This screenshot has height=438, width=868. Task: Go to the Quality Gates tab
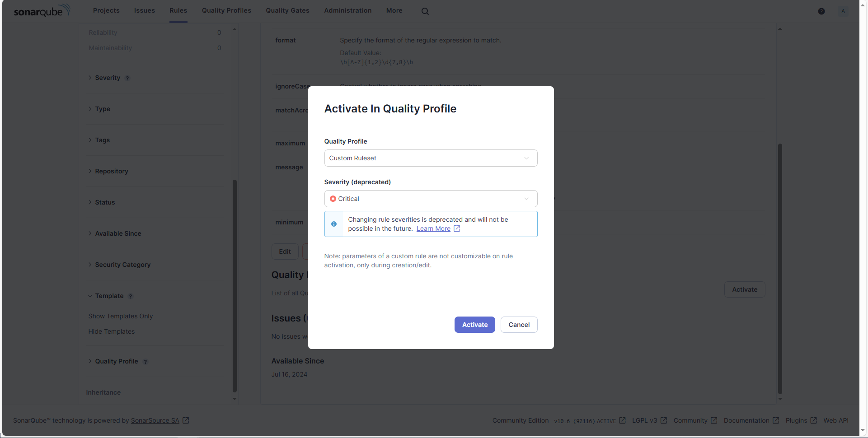pyautogui.click(x=287, y=10)
